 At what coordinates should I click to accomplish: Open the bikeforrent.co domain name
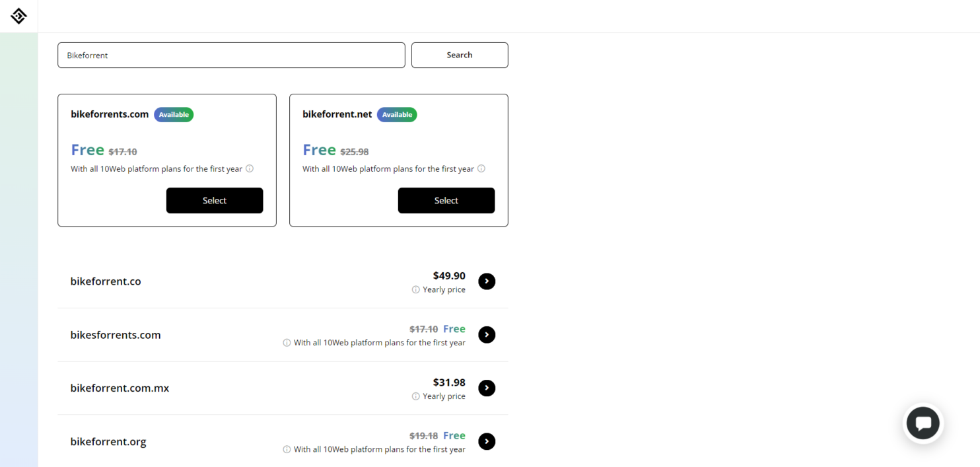tap(106, 281)
